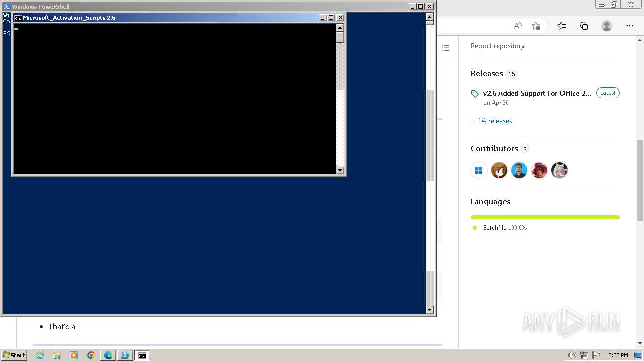The image size is (644, 362).
Task: Restore down the Edge browser window
Action: click(x=614, y=5)
